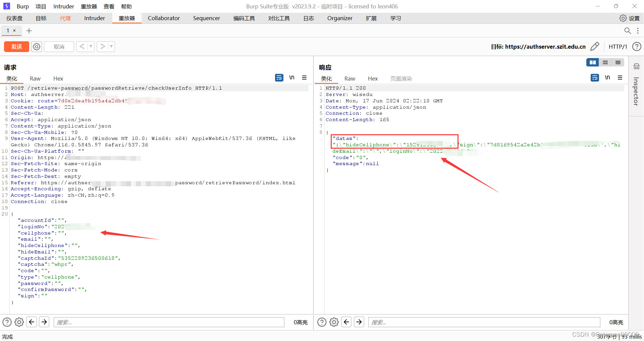Switch to the 编码工具 decoder tab
The width and height of the screenshot is (644, 341).
[x=244, y=18]
